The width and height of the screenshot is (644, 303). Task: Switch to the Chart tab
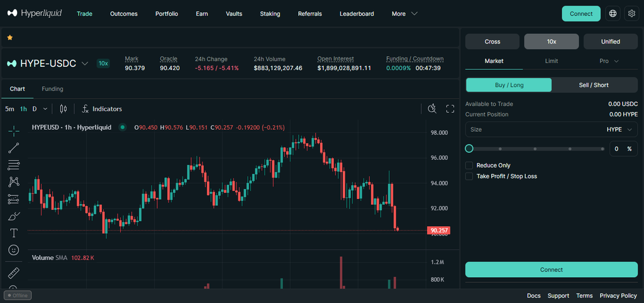pos(17,89)
